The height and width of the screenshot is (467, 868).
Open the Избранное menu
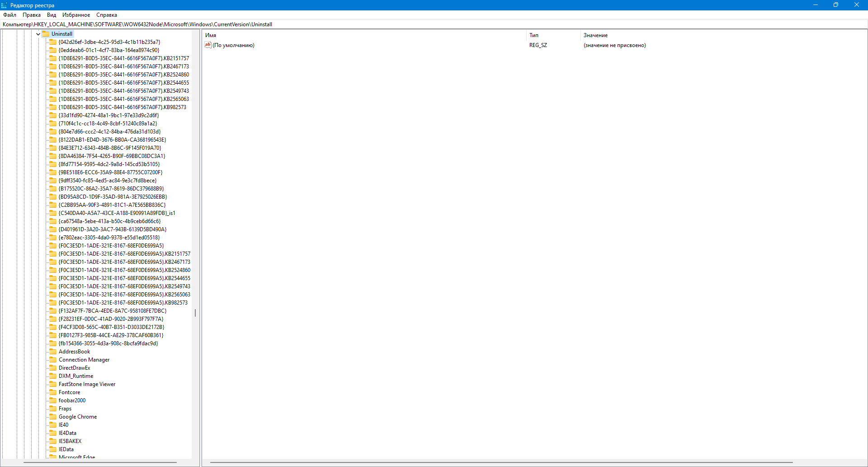76,15
